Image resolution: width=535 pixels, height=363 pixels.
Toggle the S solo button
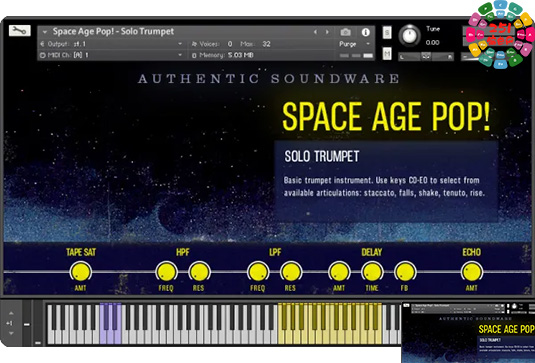pos(387,33)
